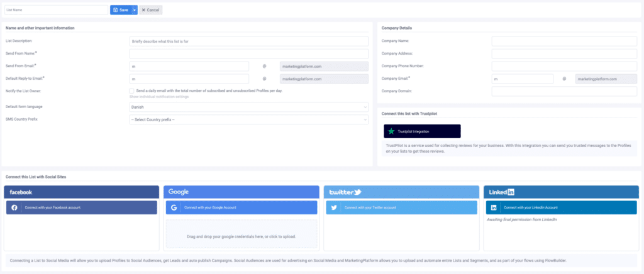Click the Company Email domain field
Viewport: 644px width, 274px height.
pos(606,79)
